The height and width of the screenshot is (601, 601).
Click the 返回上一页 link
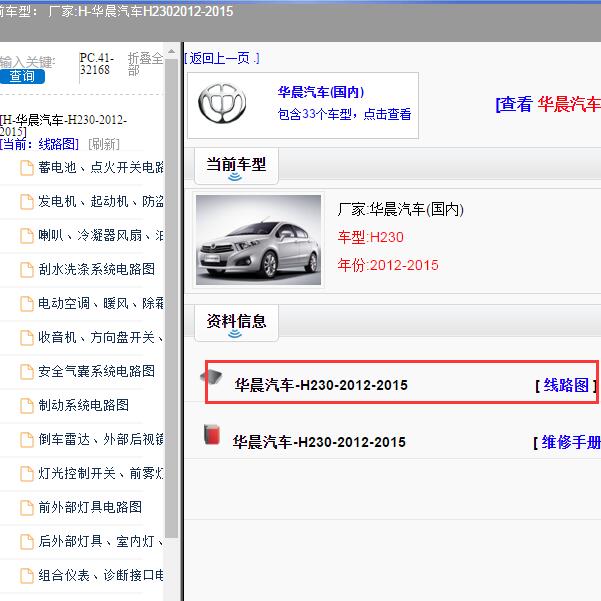(x=222, y=58)
